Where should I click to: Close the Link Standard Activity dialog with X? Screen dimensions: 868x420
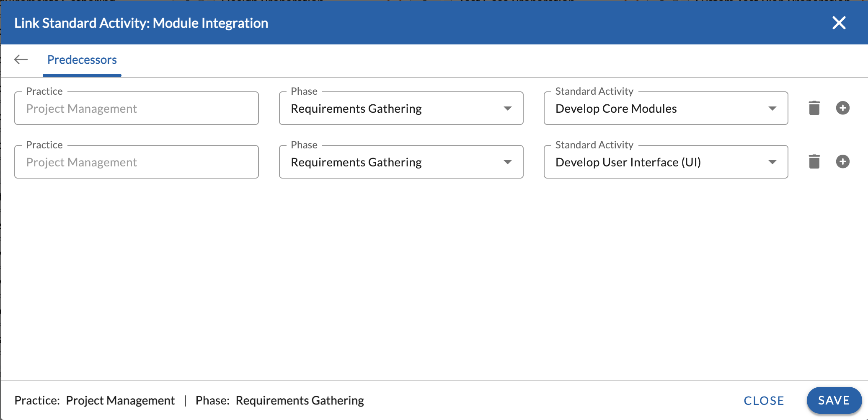point(839,23)
